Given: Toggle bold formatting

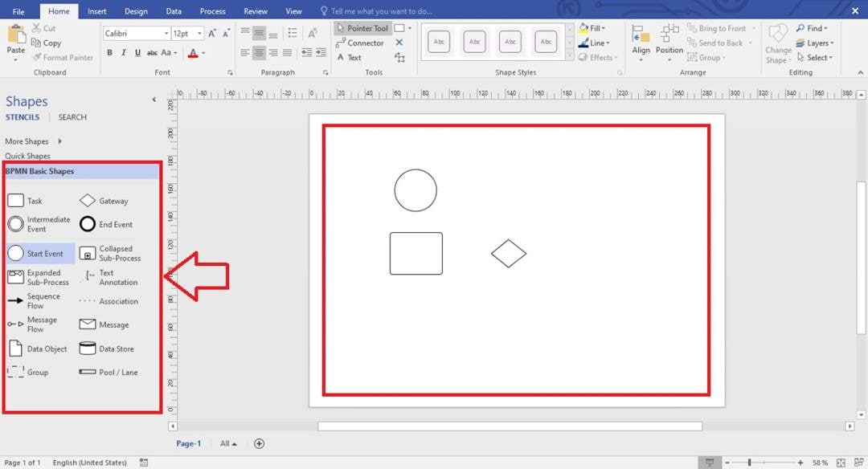Looking at the screenshot, I should click(109, 51).
